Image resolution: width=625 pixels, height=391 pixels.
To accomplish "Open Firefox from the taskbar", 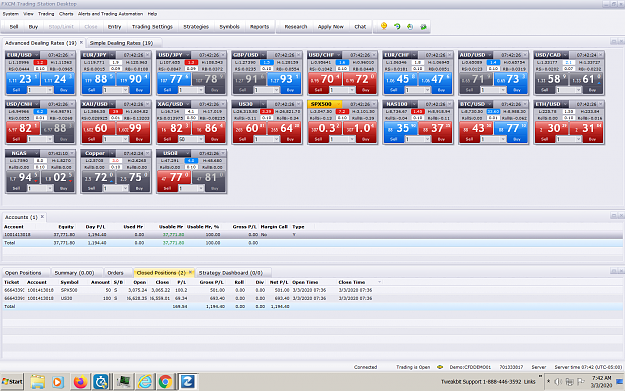I will coord(80,381).
